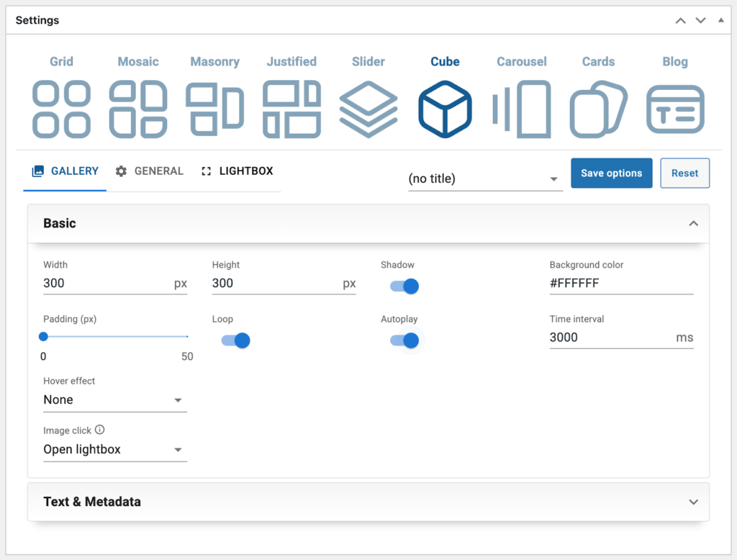737x560 pixels.
Task: Choose the Mosaic layout icon
Action: point(138,109)
